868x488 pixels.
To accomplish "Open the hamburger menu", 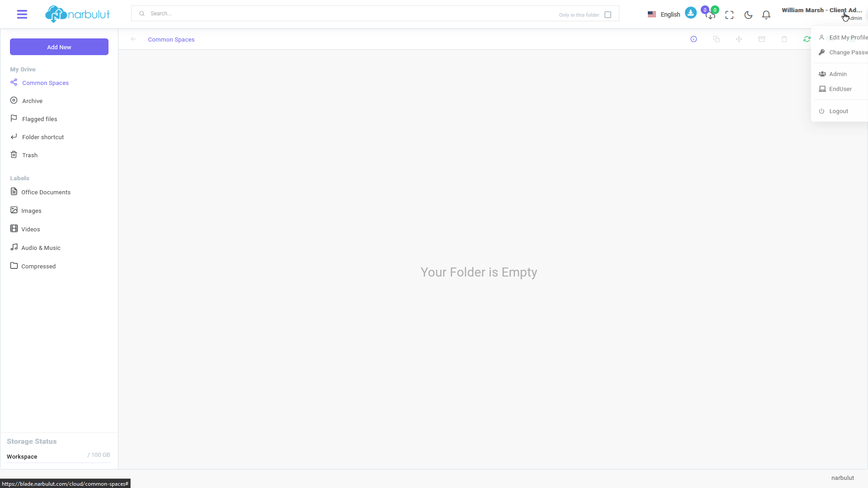I will [x=22, y=14].
